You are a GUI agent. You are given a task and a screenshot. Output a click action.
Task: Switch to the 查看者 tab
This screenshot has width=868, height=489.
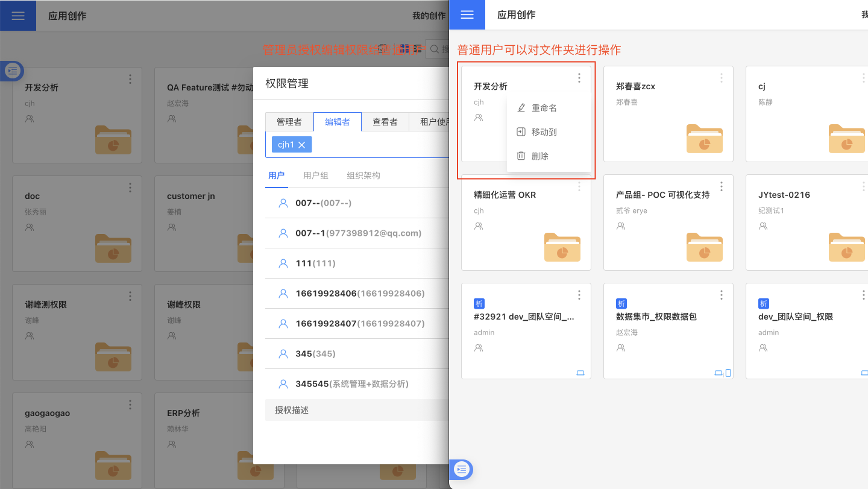[385, 122]
